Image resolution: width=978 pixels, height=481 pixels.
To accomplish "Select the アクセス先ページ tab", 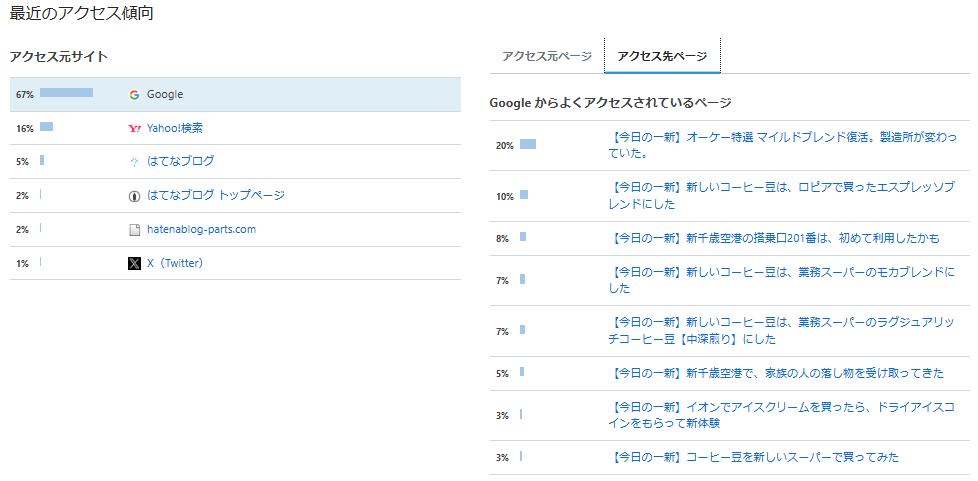I will point(662,56).
